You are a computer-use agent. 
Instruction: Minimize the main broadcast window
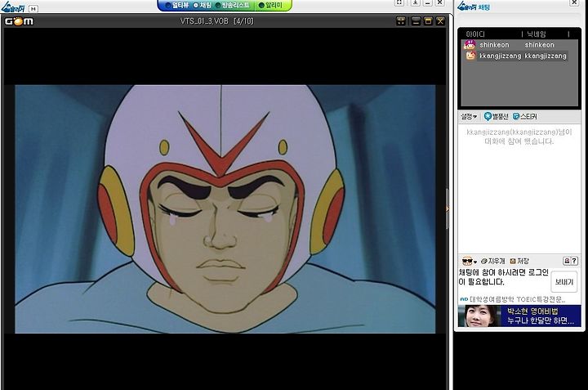coord(427,2)
